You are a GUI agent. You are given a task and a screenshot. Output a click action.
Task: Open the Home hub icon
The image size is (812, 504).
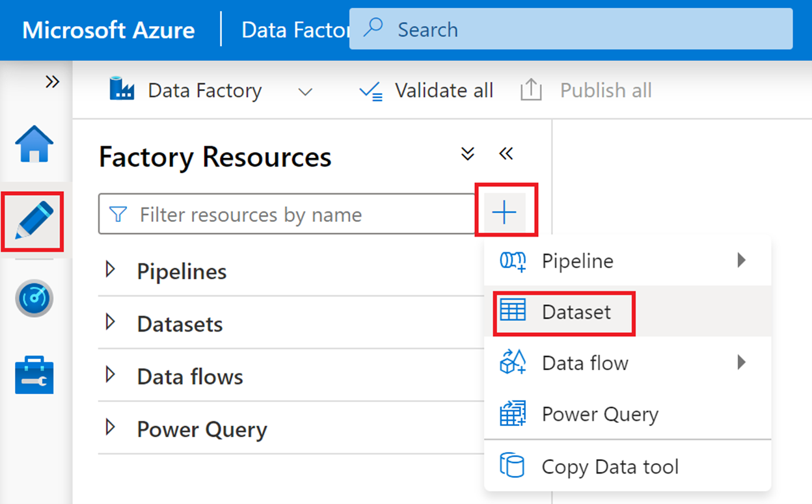tap(34, 144)
